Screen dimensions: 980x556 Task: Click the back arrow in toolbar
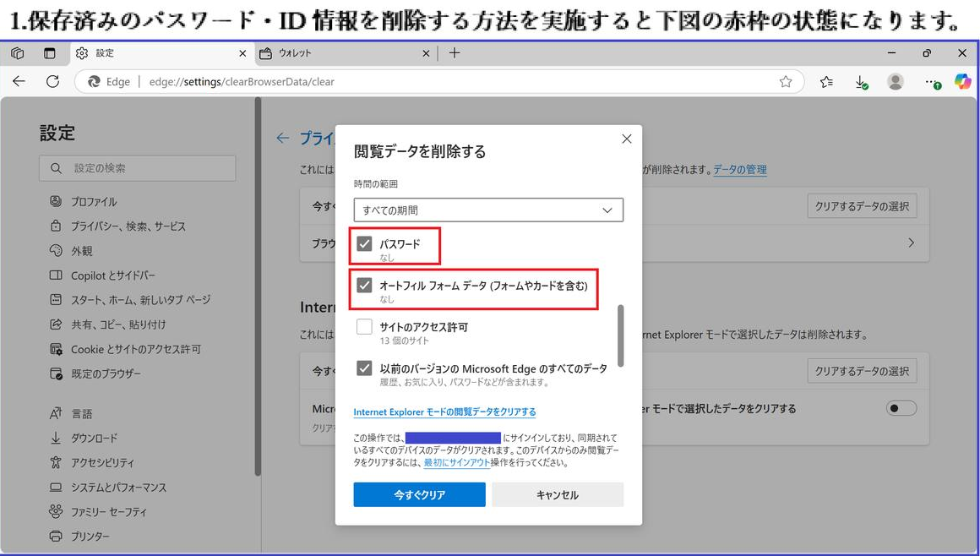19,82
